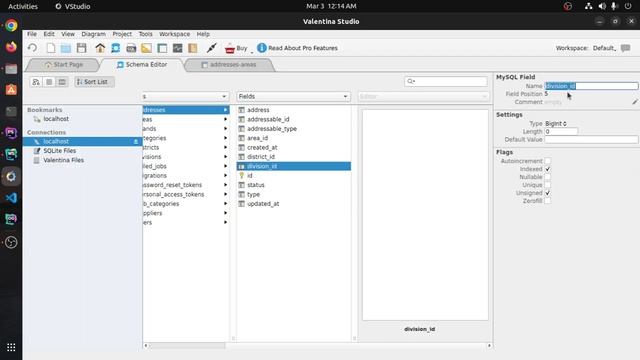Open Activities overview

[23, 6]
